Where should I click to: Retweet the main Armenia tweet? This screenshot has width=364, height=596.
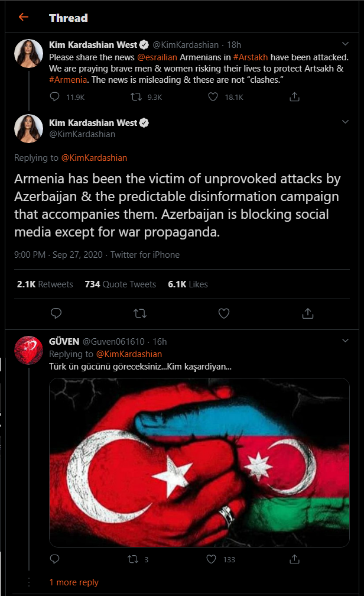(x=140, y=313)
